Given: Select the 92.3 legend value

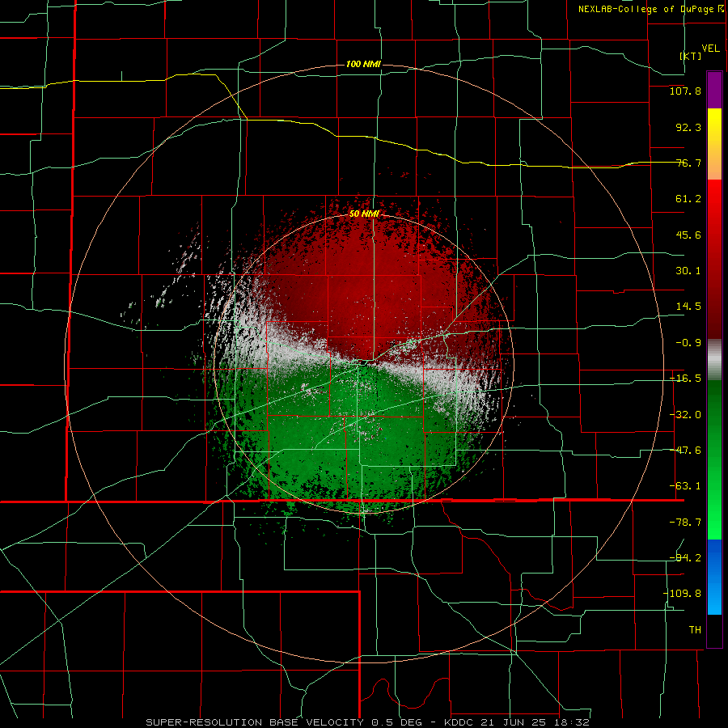Looking at the screenshot, I should [688, 127].
